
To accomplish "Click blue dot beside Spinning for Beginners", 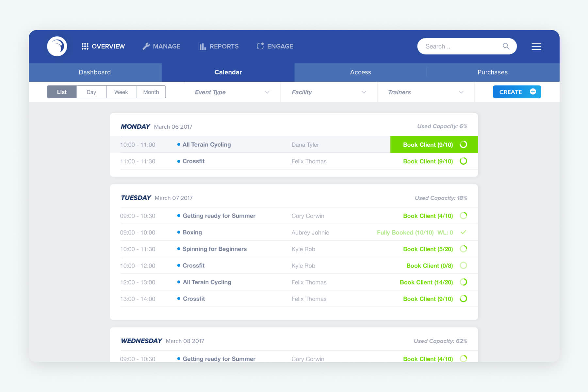I will pyautogui.click(x=179, y=249).
